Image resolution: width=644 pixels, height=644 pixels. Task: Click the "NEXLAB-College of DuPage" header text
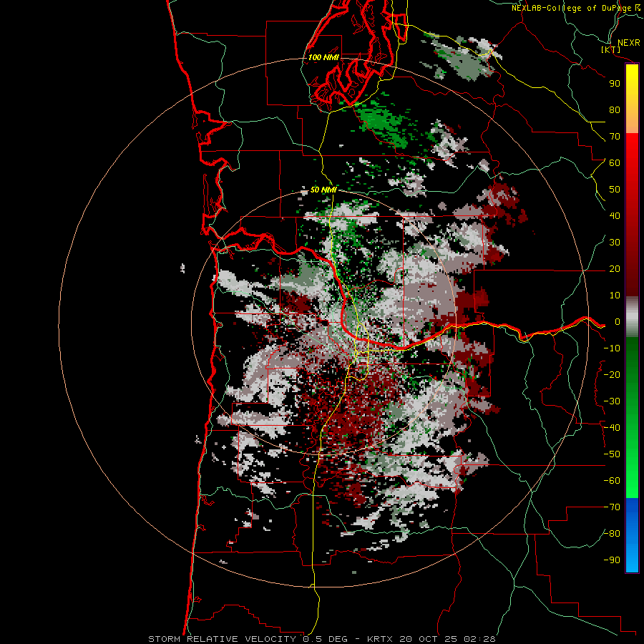571,8
